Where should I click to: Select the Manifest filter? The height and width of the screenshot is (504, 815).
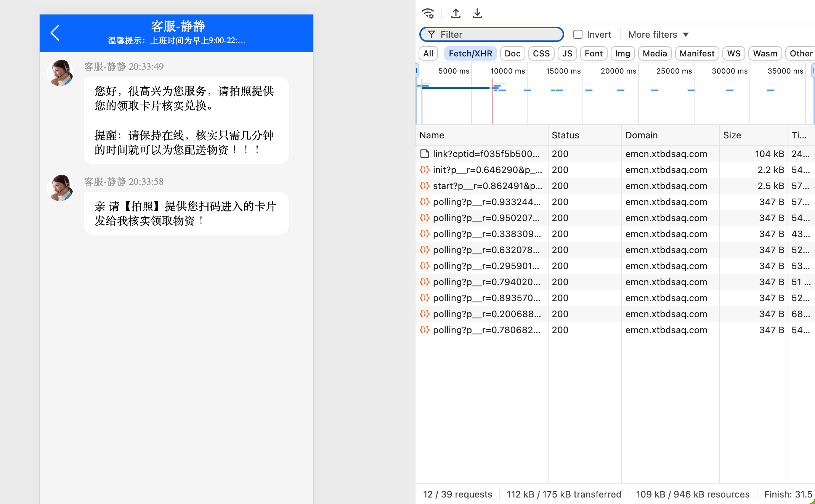click(x=697, y=53)
